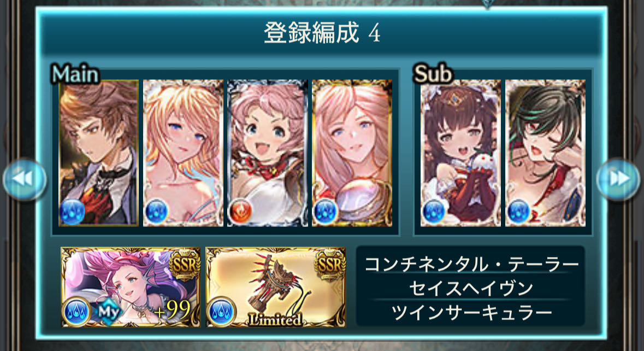This screenshot has height=351, width=644.
Task: Select the long pink-haired character in the fourth main slot
Action: 352,153
